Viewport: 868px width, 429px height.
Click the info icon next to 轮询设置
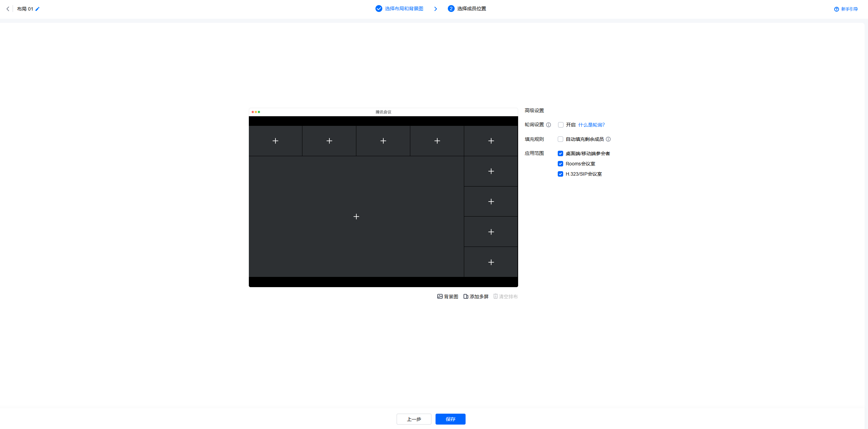(x=549, y=125)
